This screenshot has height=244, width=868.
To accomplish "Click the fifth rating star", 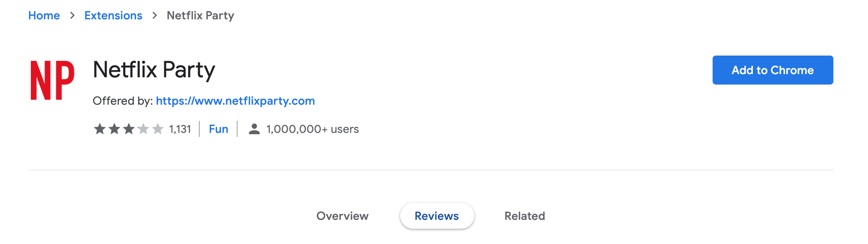I will pos(158,129).
